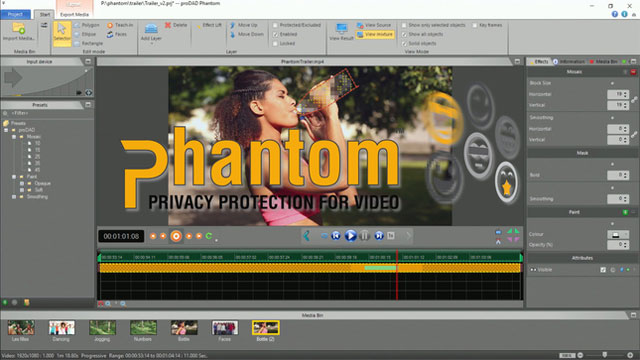Select the Jogging clip thumbnail

click(x=102, y=328)
